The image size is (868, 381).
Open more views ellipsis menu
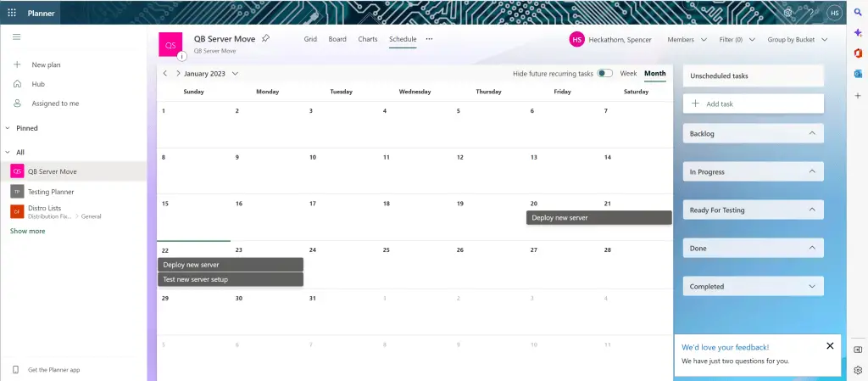(429, 39)
